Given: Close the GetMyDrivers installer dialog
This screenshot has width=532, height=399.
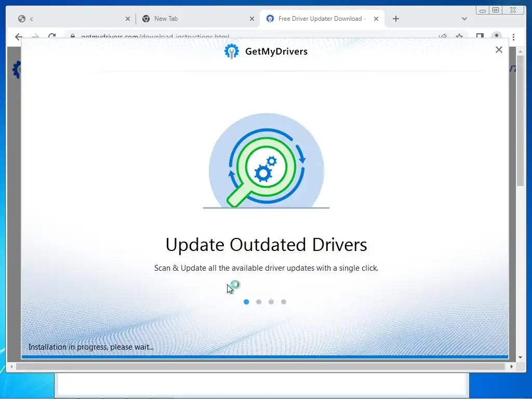Looking at the screenshot, I should pos(499,50).
